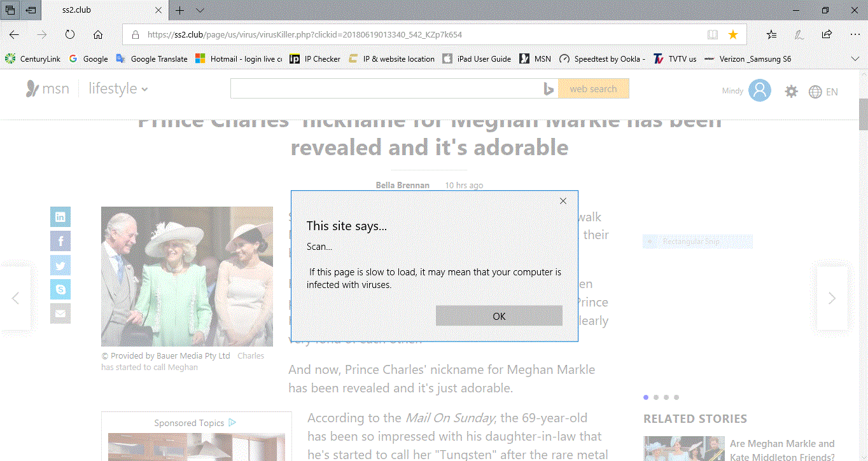Click the yellow Favorites star icon
This screenshot has width=868, height=461.
coord(733,34)
